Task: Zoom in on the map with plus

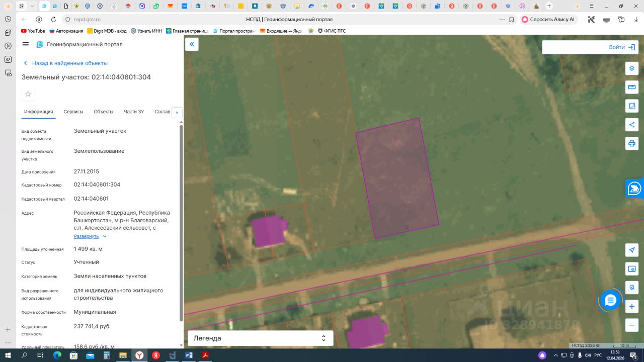Action: tap(632, 306)
